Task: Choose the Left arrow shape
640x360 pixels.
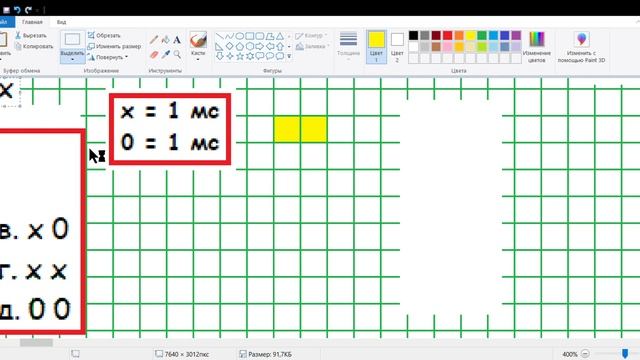Action: tap(270, 47)
